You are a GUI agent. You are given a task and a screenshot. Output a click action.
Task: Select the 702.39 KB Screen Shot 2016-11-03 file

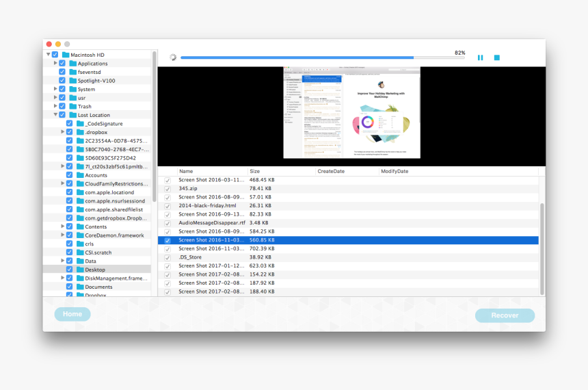pyautogui.click(x=348, y=249)
